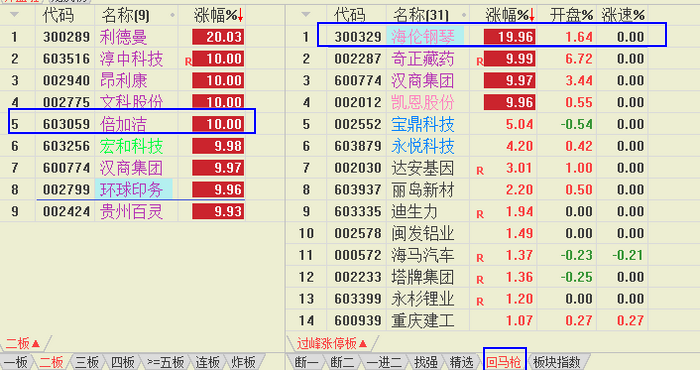Click the red sort arrow in right 涨幅% header
The width and height of the screenshot is (700, 370).
532,15
